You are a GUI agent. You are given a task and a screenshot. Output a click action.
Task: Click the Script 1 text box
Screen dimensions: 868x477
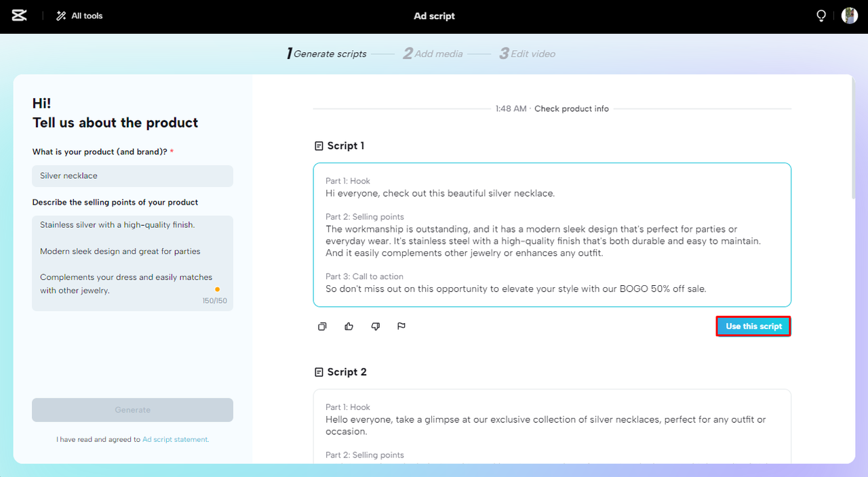click(x=552, y=234)
